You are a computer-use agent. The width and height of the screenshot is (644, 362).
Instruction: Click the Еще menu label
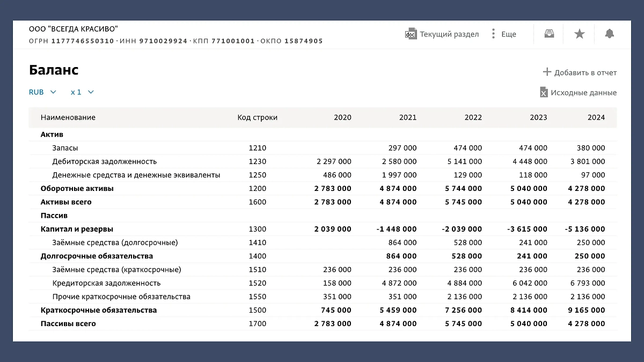(508, 34)
